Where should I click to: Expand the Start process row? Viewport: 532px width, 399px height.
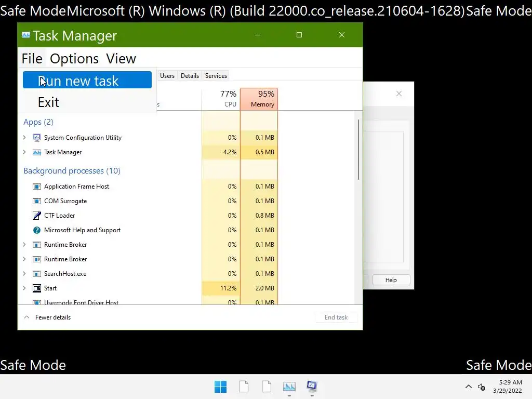click(24, 288)
